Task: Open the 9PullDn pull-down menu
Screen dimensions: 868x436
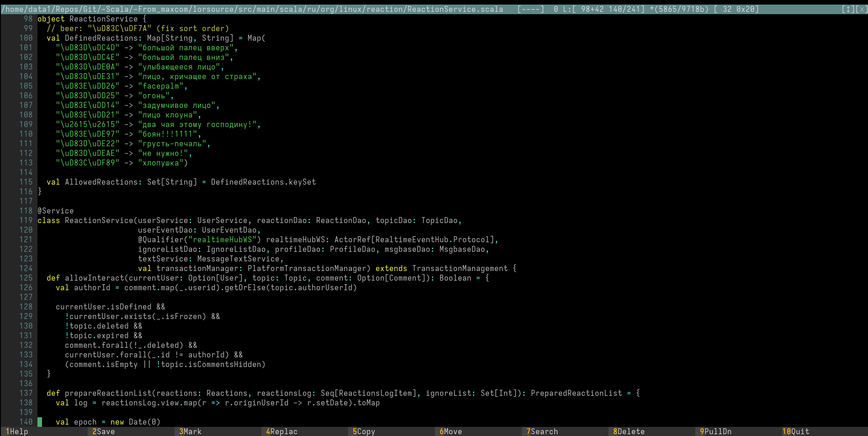Action: 715,431
